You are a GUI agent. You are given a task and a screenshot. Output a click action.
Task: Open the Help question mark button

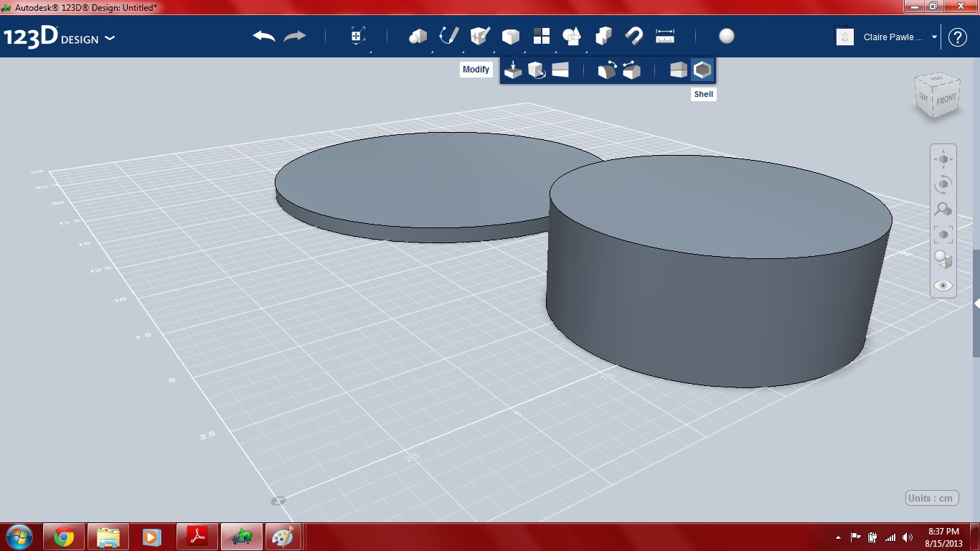tap(958, 37)
